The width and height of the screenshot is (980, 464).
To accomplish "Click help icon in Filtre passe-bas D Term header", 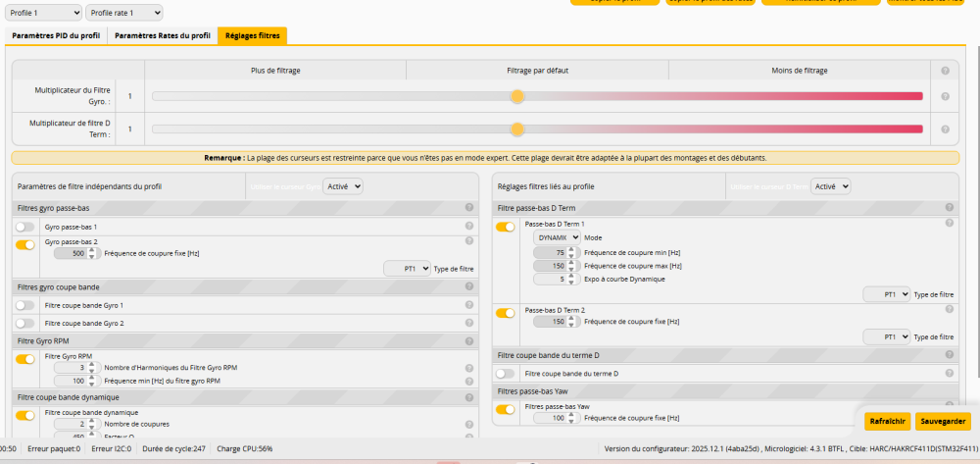I will point(949,208).
